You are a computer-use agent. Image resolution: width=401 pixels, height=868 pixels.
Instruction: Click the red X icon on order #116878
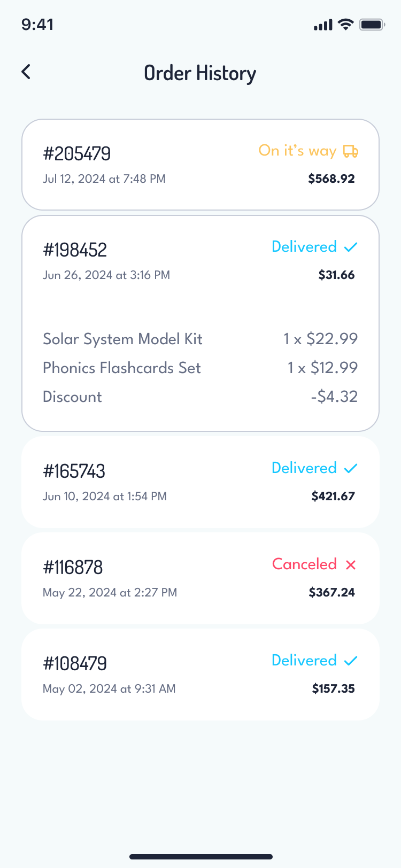tap(351, 565)
